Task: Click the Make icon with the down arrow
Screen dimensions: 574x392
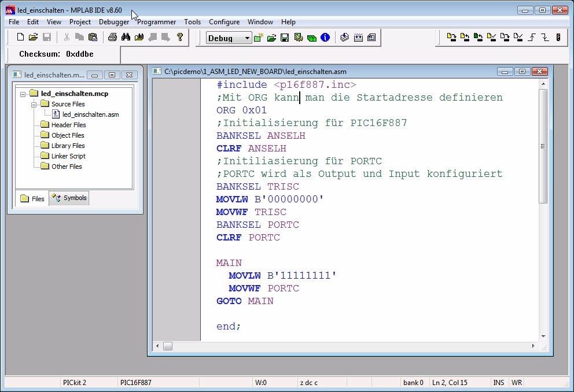Action: 344,38
